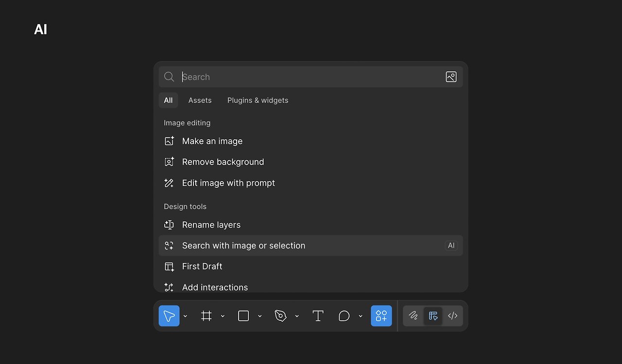Image resolution: width=622 pixels, height=364 pixels.
Task: Focus the Search input field
Action: point(311,77)
